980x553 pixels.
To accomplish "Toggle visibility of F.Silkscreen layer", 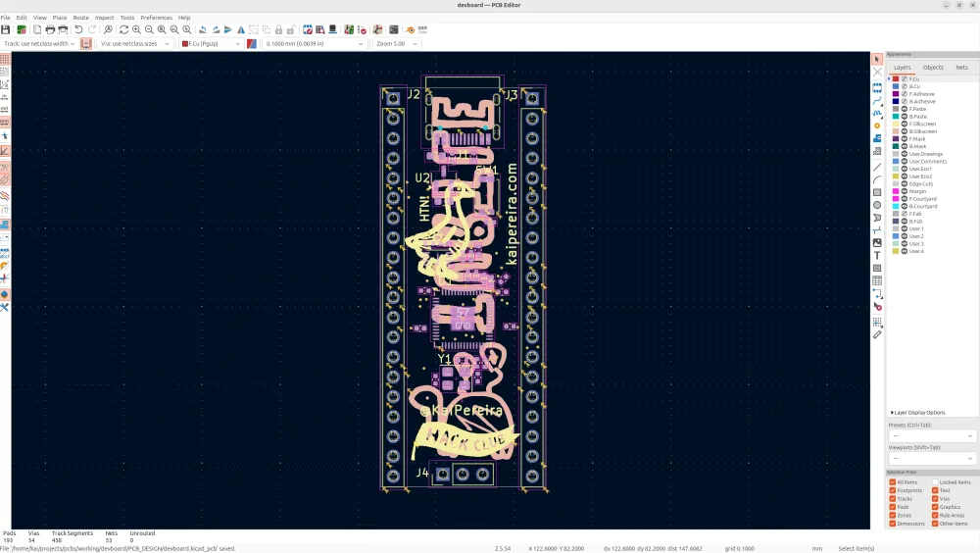I will pos(905,124).
